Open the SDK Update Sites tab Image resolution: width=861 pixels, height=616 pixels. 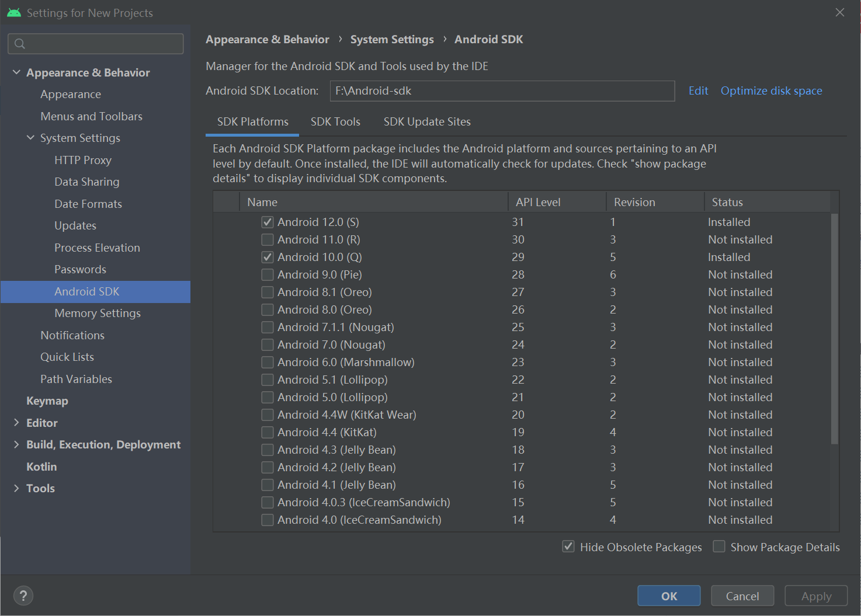coord(427,121)
